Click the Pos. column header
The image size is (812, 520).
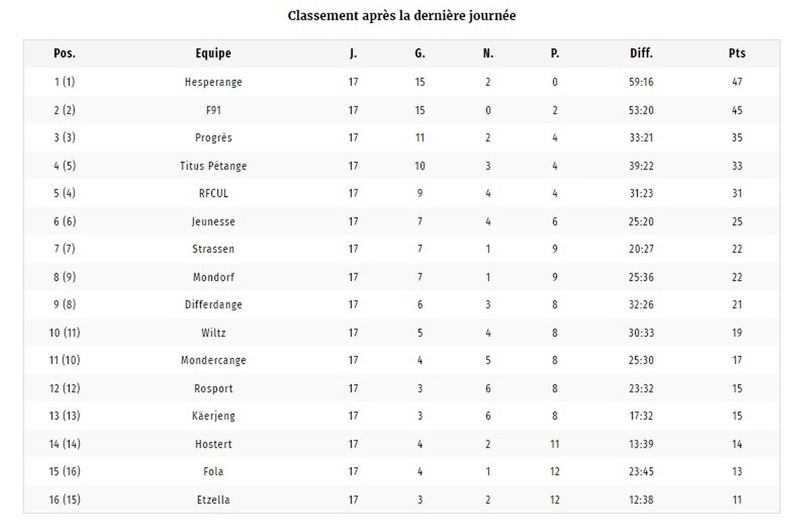[64, 53]
